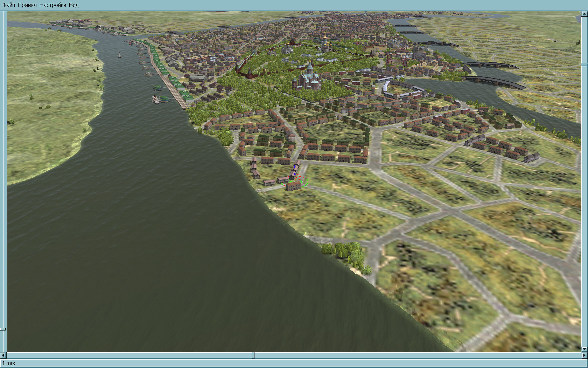Click the left-edge vertical slider handle

tap(3, 329)
